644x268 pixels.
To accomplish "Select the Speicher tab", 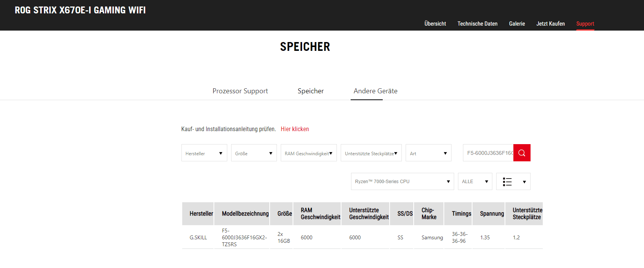I will click(311, 91).
